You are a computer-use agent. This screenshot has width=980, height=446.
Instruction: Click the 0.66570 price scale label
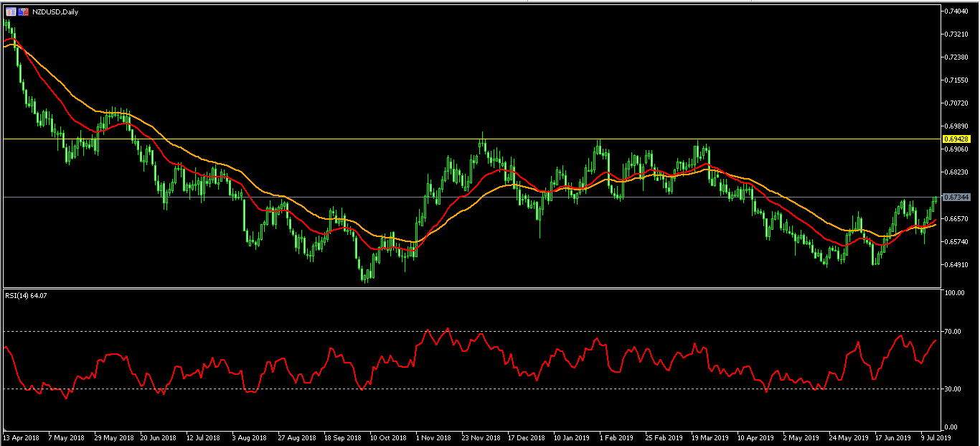click(958, 218)
